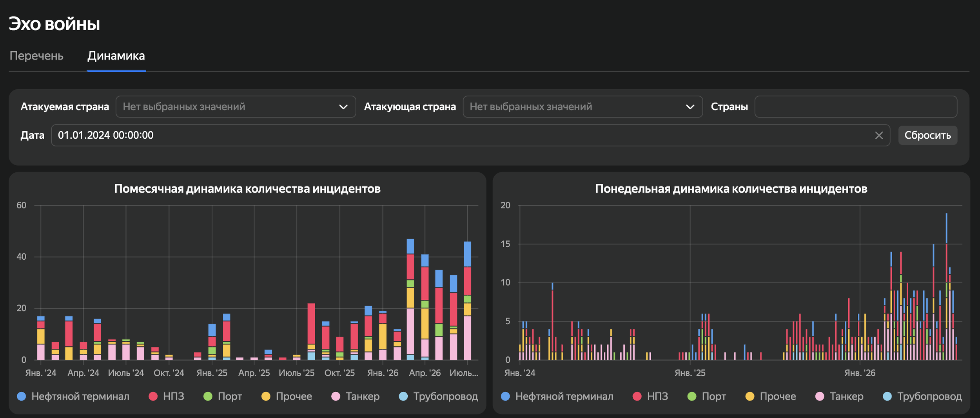Screen dimensions: 980x418
Task: Clear the date field with the X icon
Action: coord(879,136)
